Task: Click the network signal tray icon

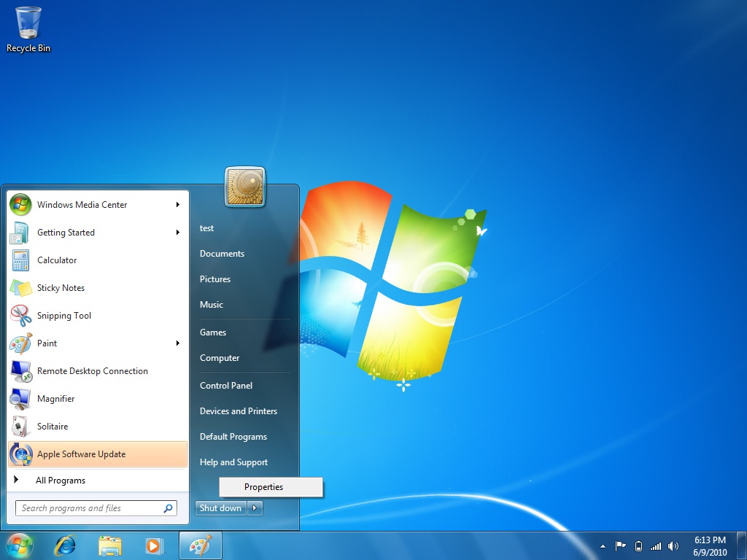Action: click(656, 546)
